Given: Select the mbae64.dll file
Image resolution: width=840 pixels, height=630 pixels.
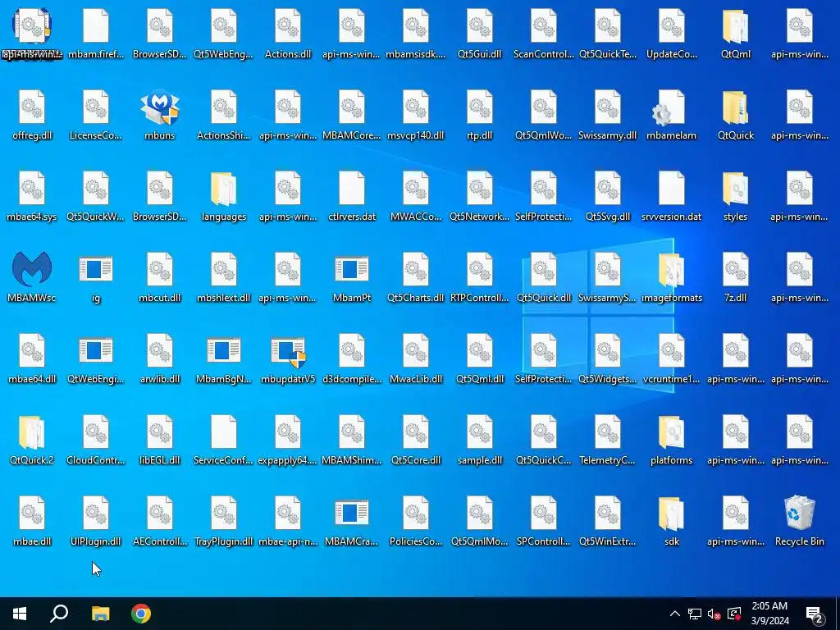Looking at the screenshot, I should (x=32, y=350).
